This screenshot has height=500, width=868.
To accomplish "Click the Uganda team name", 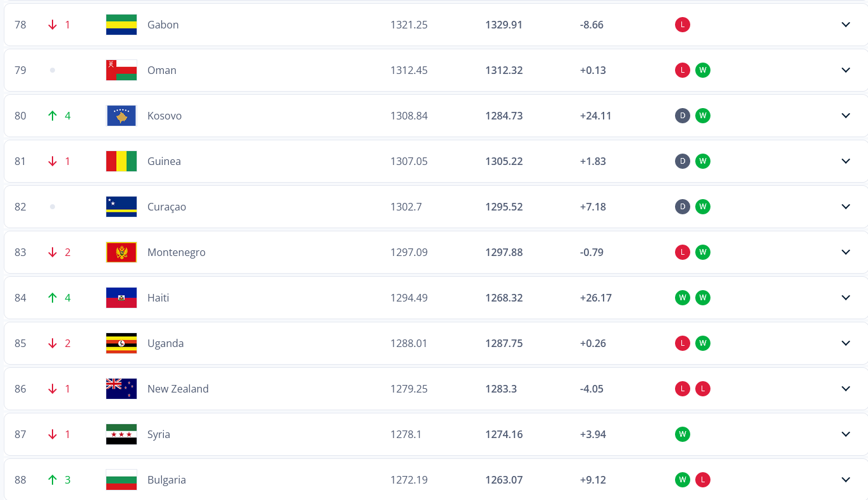I will click(165, 343).
